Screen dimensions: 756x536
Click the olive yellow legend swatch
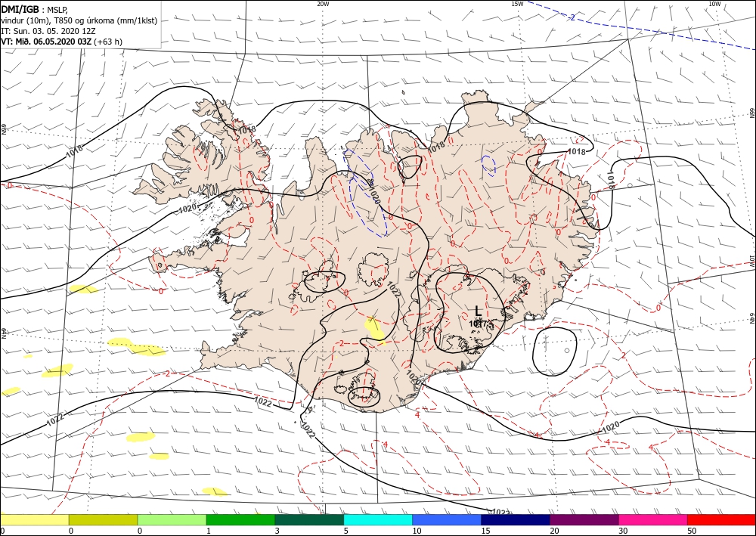[103, 519]
